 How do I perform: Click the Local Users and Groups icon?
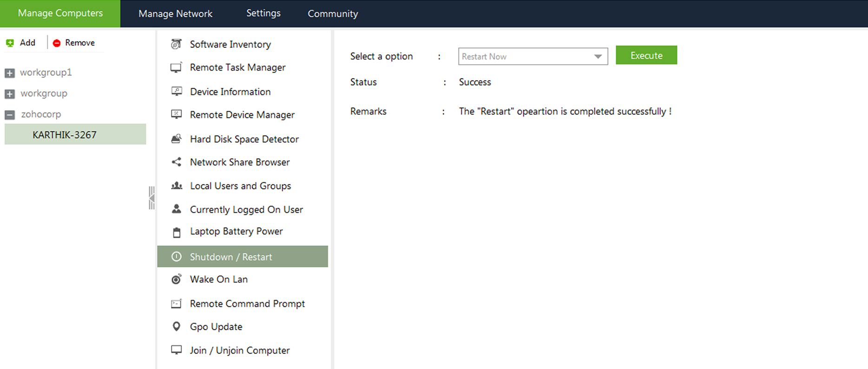click(176, 186)
